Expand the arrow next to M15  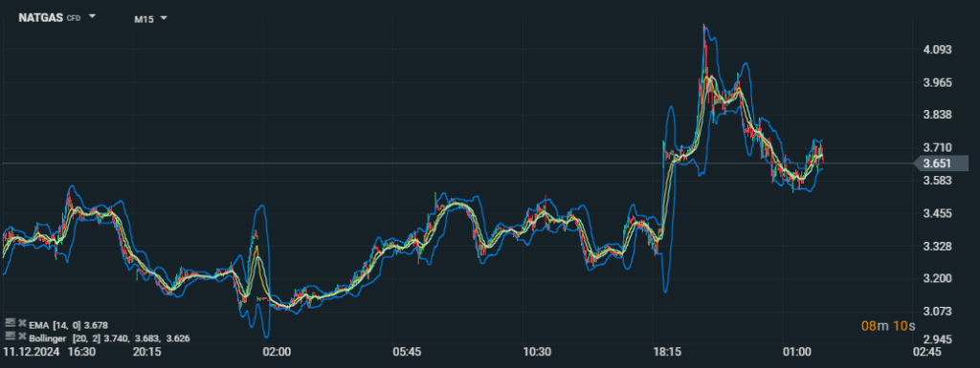point(164,18)
